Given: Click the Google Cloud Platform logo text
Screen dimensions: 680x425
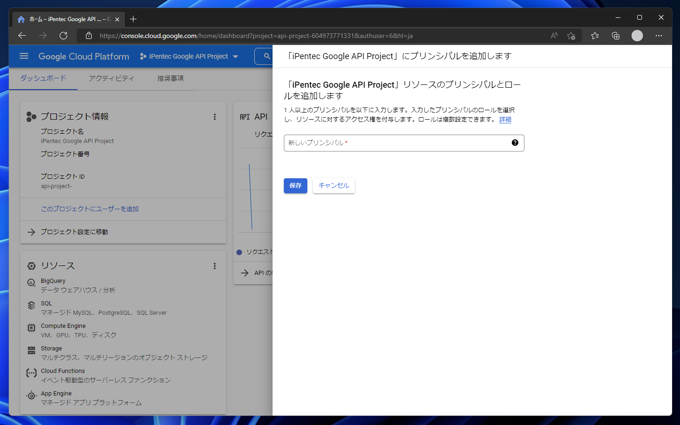Looking at the screenshot, I should point(84,56).
